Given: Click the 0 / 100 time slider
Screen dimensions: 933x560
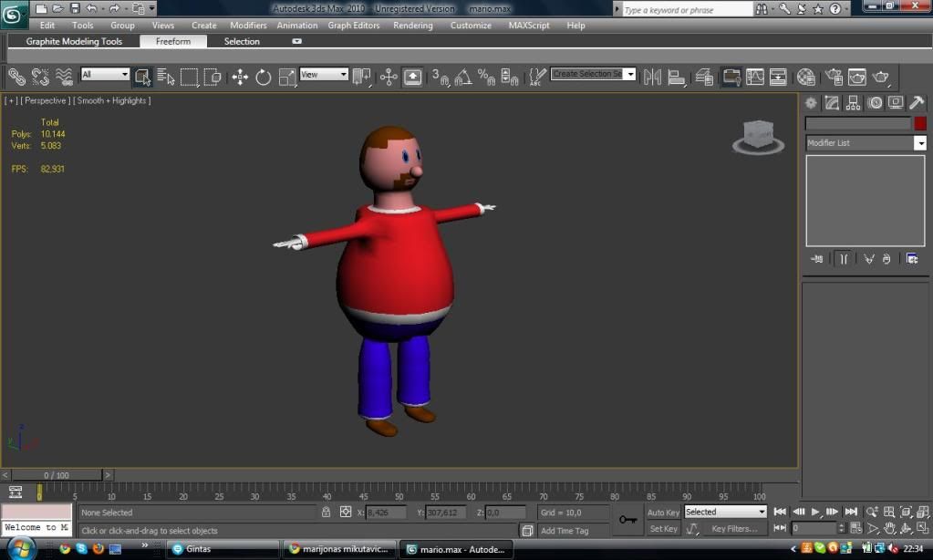Looking at the screenshot, I should (57, 475).
